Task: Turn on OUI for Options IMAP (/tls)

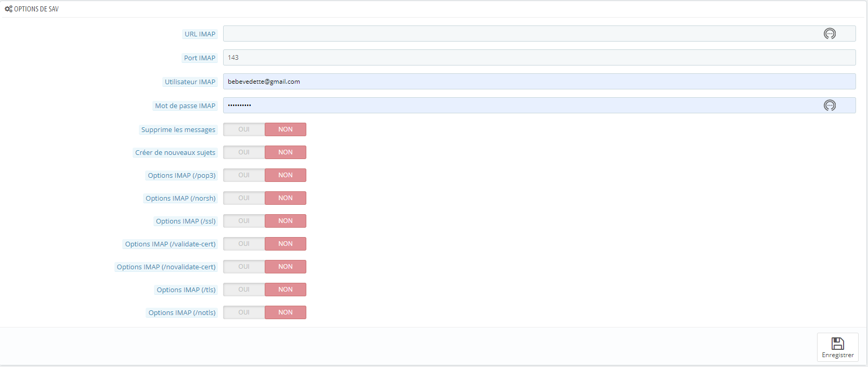Action: tap(244, 290)
